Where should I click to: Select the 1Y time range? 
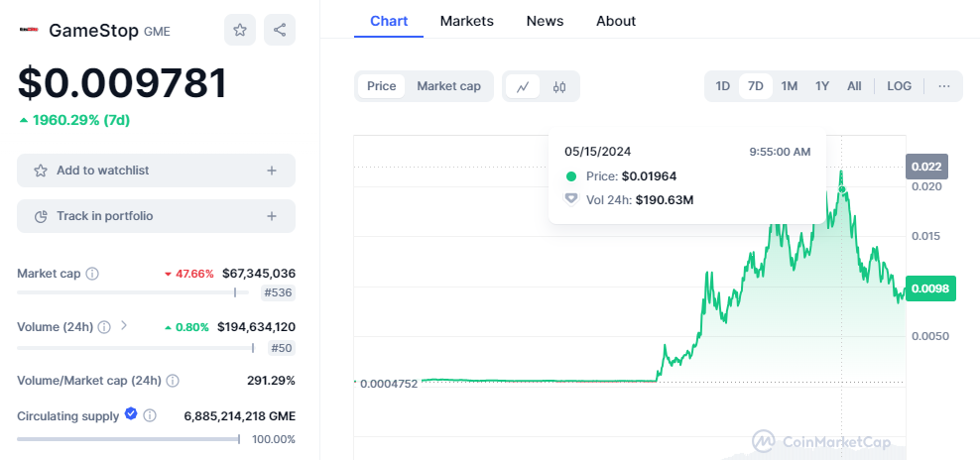(822, 86)
